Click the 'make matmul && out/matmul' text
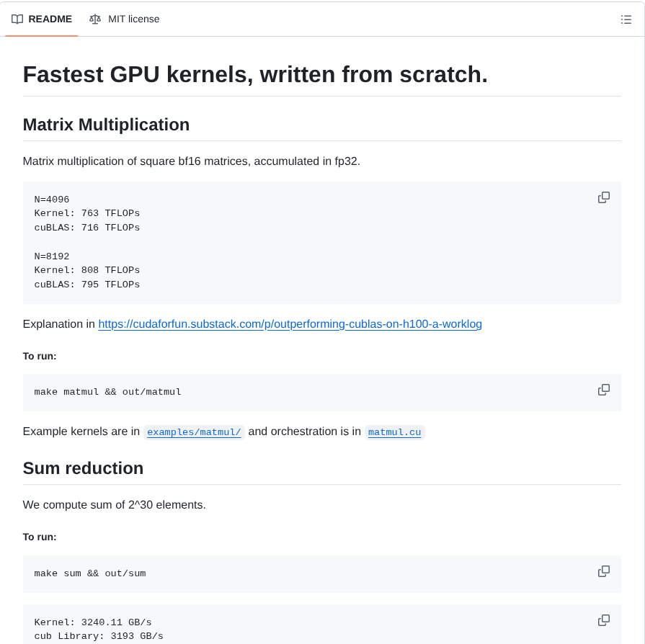645x644 pixels. 108,391
